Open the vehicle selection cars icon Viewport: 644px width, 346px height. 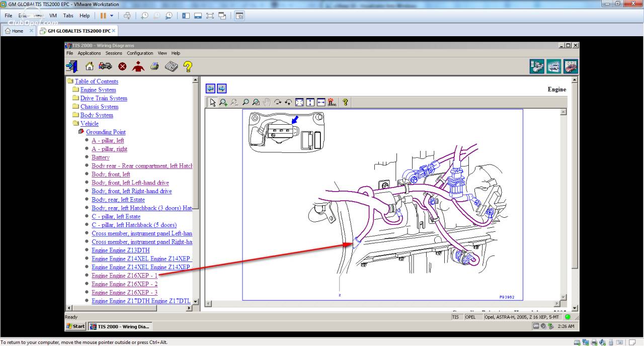pos(105,66)
